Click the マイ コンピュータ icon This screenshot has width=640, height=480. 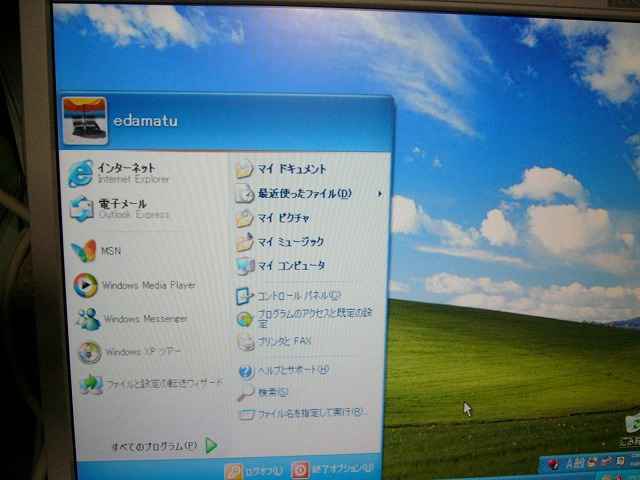click(x=245, y=266)
